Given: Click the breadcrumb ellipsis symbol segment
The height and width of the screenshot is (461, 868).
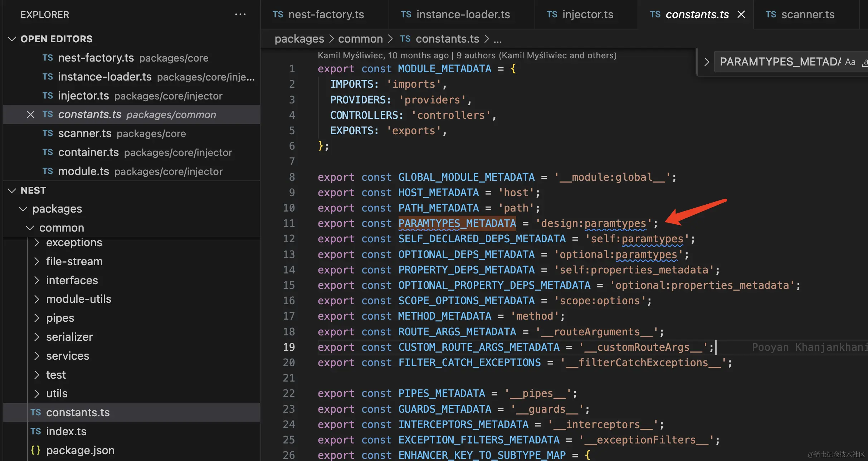Looking at the screenshot, I should coord(497,39).
